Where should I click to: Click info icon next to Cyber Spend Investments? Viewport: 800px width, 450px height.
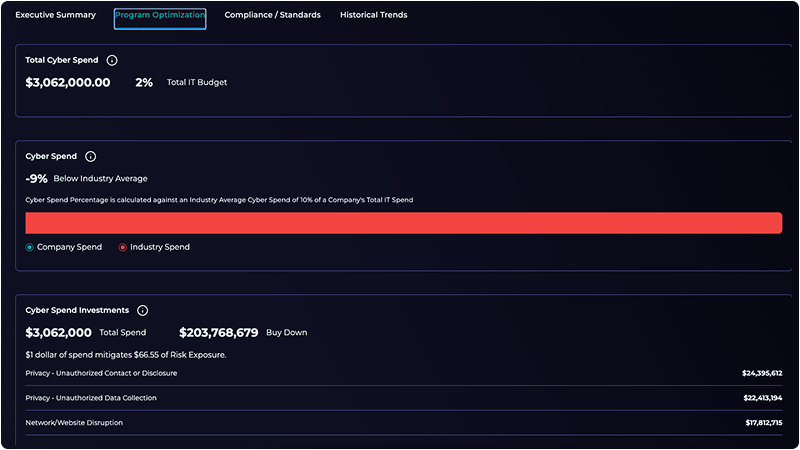coord(143,311)
